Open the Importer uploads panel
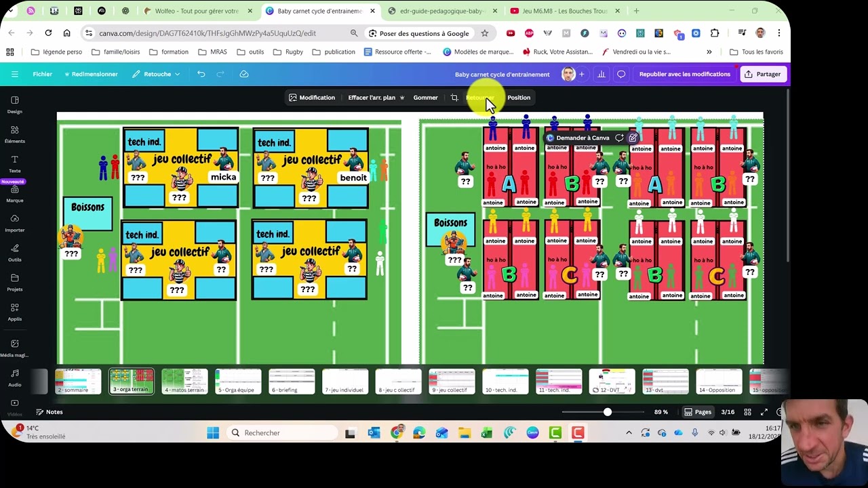 tap(15, 223)
